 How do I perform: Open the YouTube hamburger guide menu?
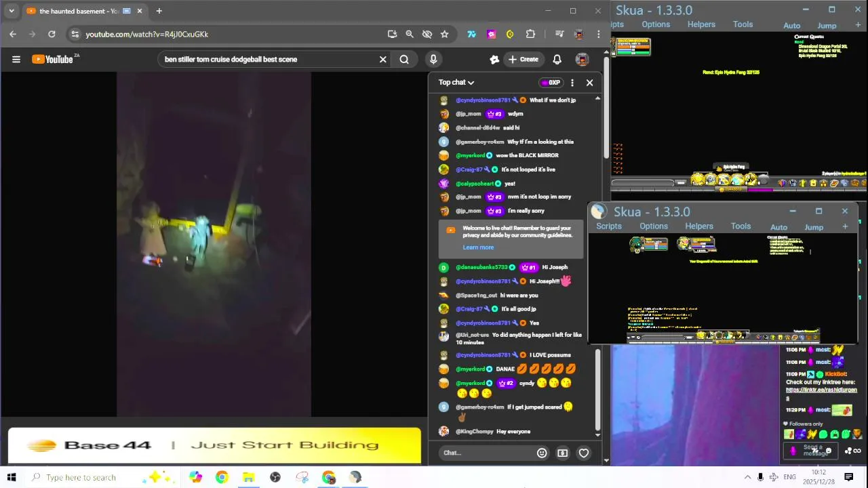16,60
